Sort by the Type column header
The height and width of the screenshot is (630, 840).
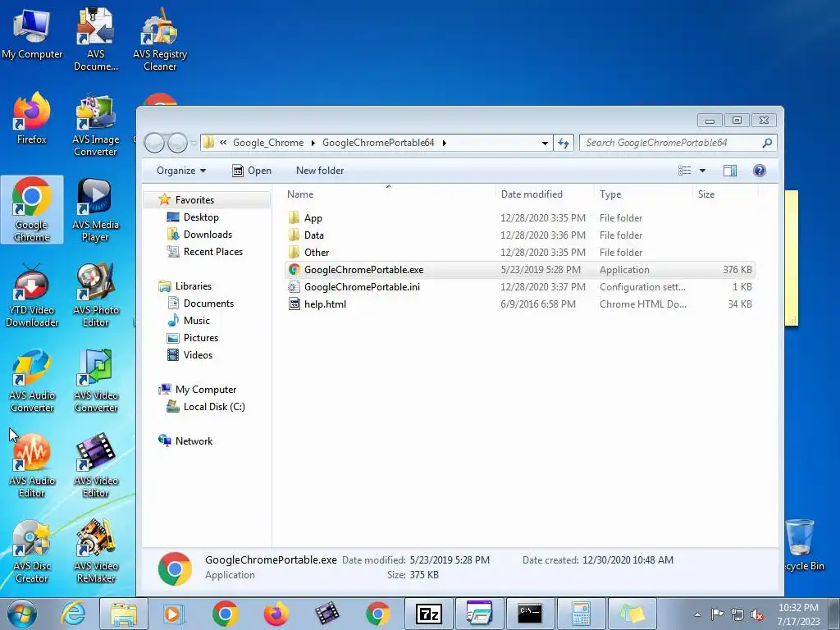(643, 194)
